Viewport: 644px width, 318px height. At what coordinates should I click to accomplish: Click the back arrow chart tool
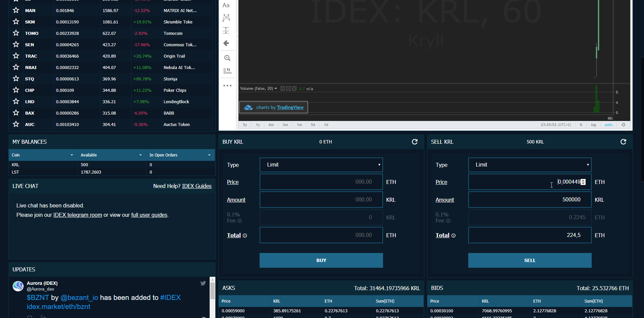[x=226, y=43]
